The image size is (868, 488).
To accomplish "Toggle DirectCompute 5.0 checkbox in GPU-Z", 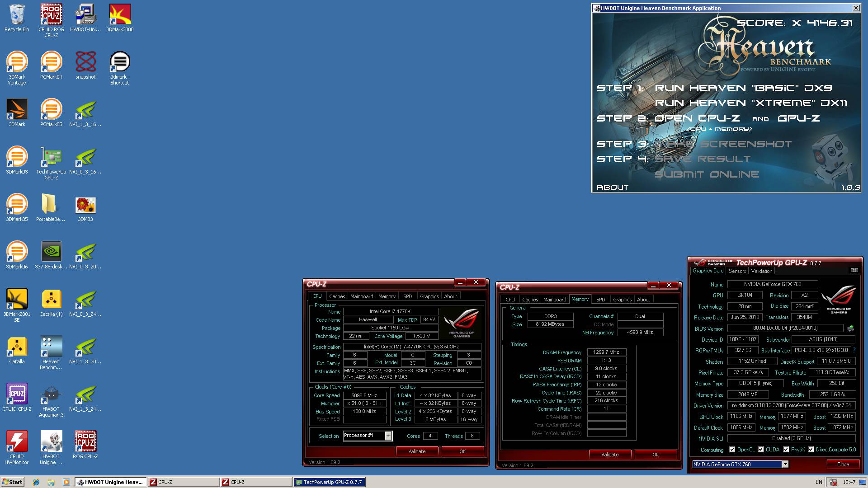I will [x=811, y=450].
